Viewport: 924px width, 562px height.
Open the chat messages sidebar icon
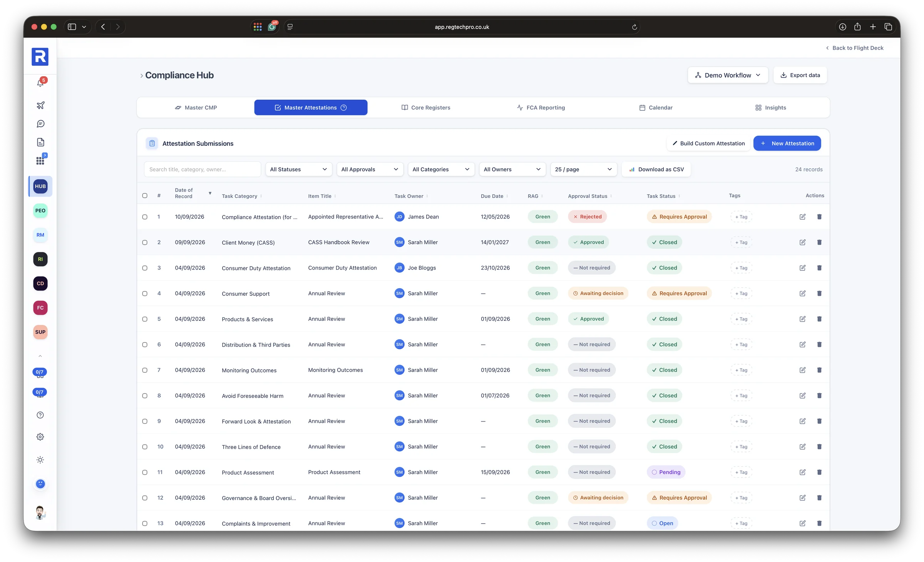[x=40, y=124]
